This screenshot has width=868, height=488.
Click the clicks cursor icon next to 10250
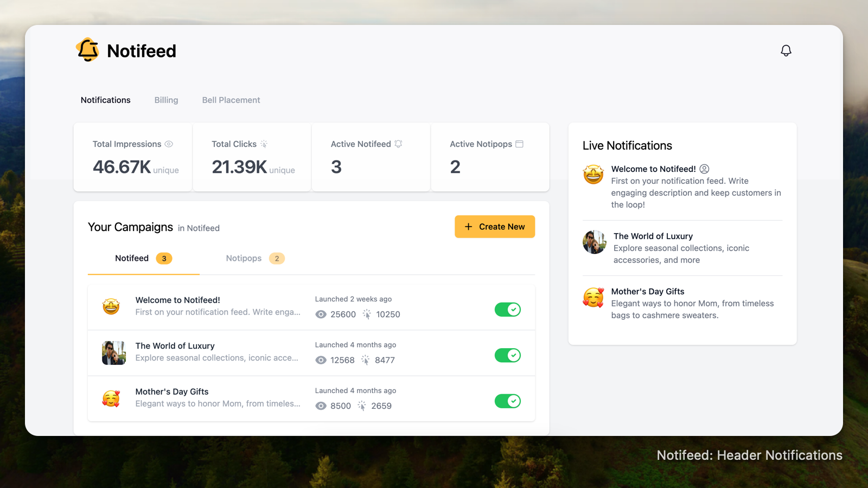(x=367, y=314)
